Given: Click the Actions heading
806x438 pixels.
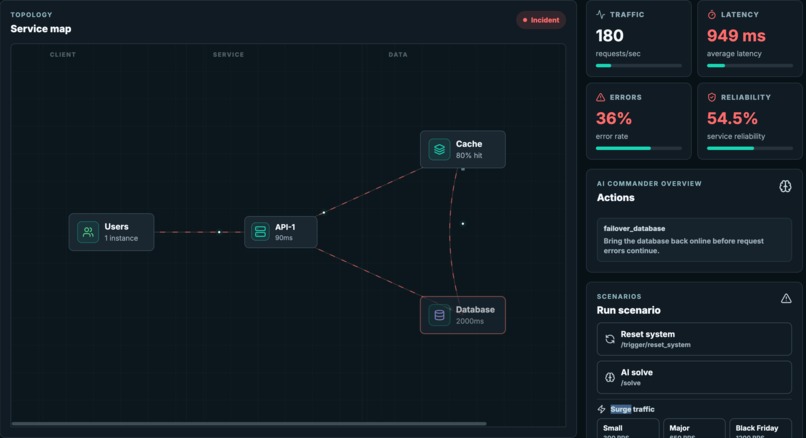Looking at the screenshot, I should click(615, 198).
